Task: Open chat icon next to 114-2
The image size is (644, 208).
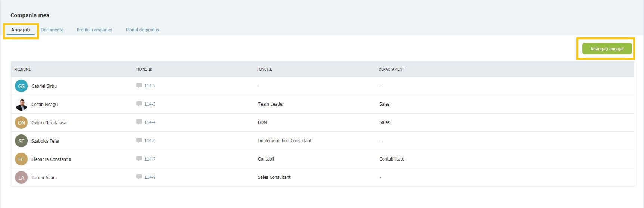Action: 139,86
